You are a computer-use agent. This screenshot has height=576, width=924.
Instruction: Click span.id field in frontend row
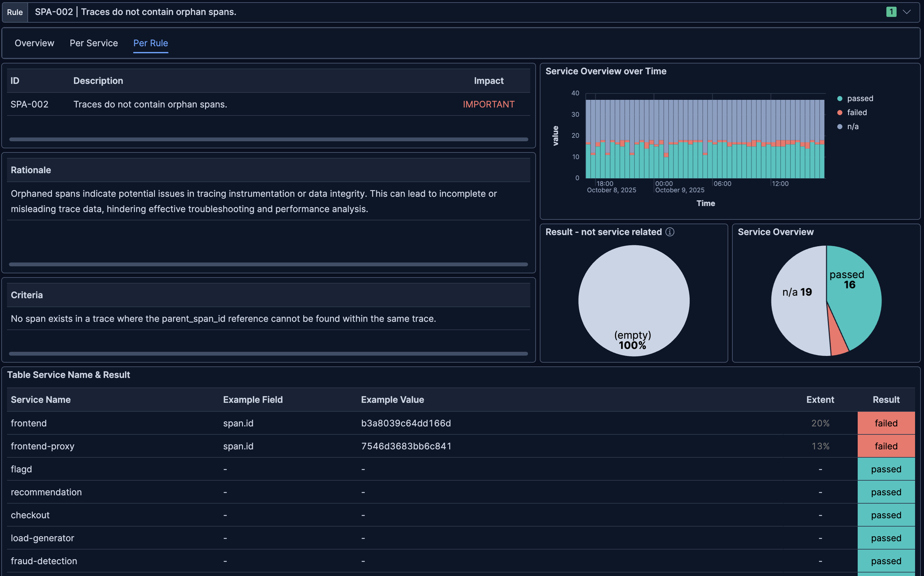238,423
